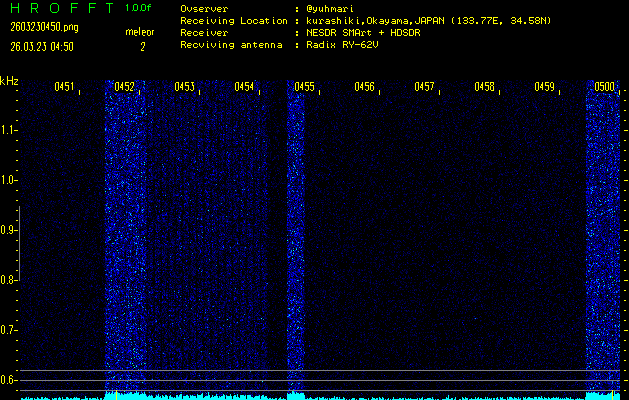Click the 0455 time marker
The image size is (629, 400).
click(x=304, y=87)
